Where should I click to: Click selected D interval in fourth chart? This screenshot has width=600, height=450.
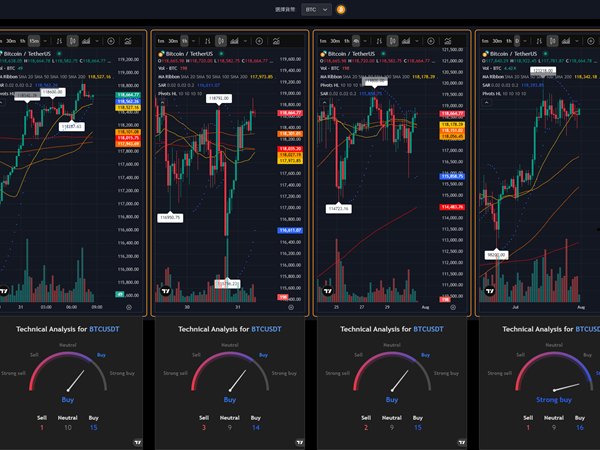(x=517, y=41)
